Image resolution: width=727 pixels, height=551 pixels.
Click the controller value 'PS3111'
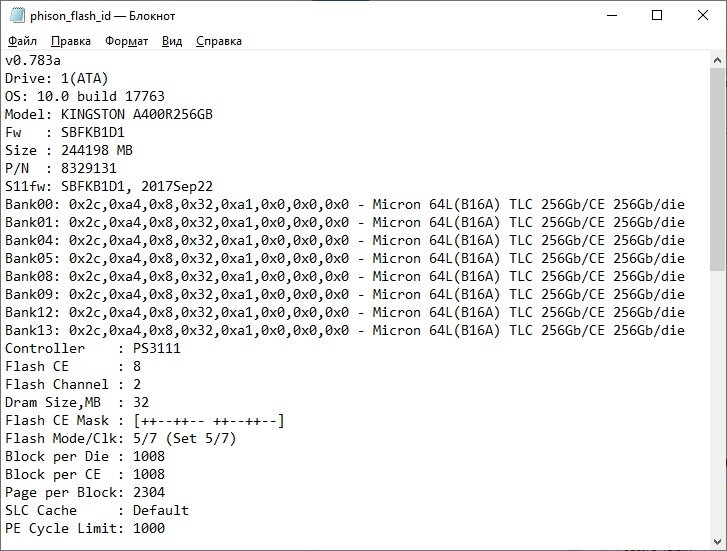coord(157,348)
